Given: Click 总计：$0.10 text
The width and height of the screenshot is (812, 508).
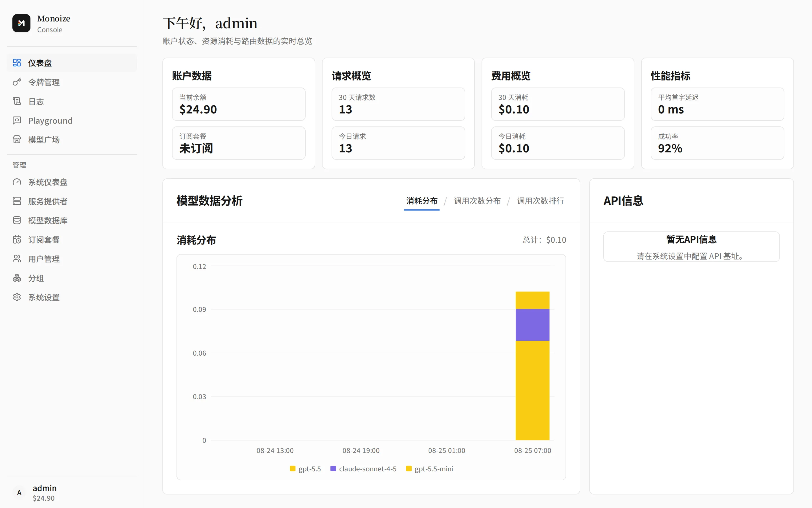Looking at the screenshot, I should [544, 240].
